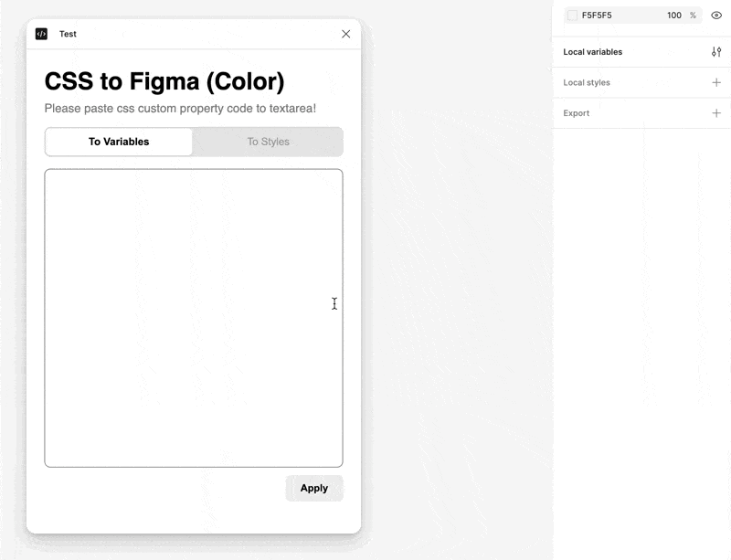Toggle fill visibility with the eye icon
The width and height of the screenshot is (731, 560).
(715, 15)
